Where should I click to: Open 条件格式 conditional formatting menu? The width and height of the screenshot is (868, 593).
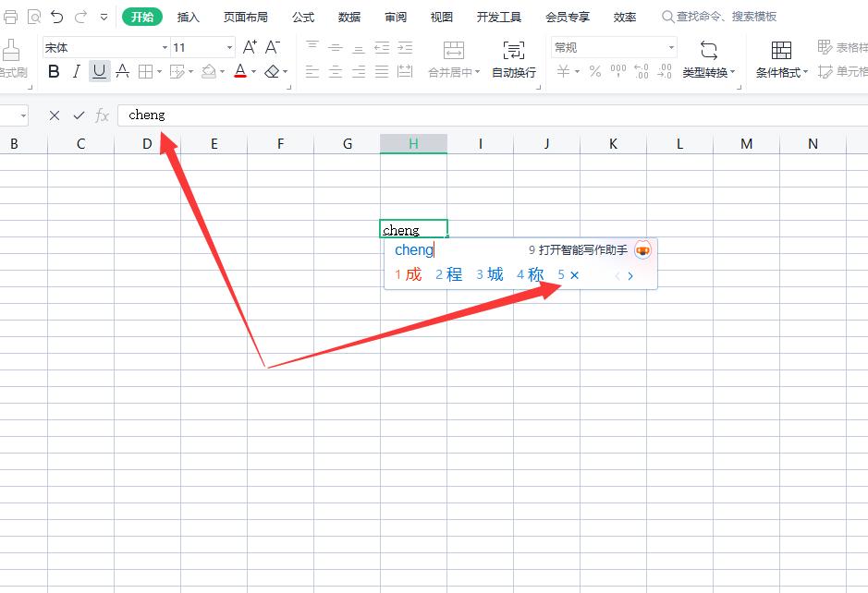click(x=781, y=59)
